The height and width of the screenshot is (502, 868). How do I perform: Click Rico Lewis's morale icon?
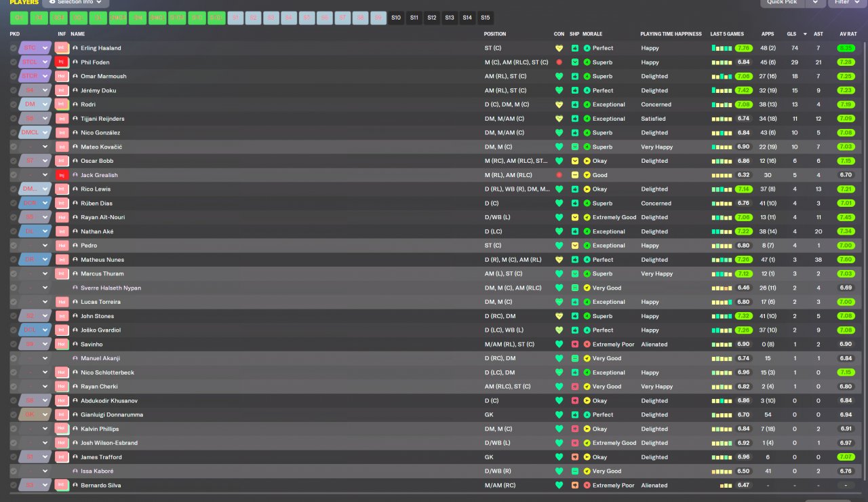(x=587, y=189)
